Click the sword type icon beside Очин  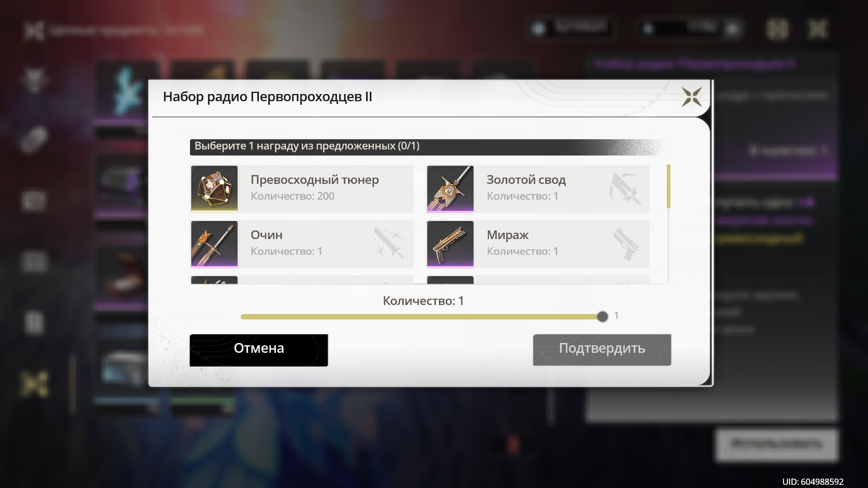pos(390,244)
